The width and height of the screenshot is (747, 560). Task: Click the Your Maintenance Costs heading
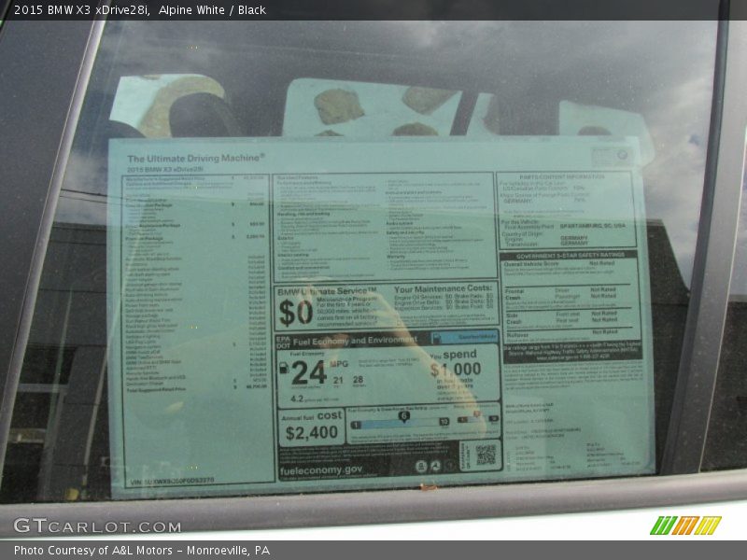442,290
